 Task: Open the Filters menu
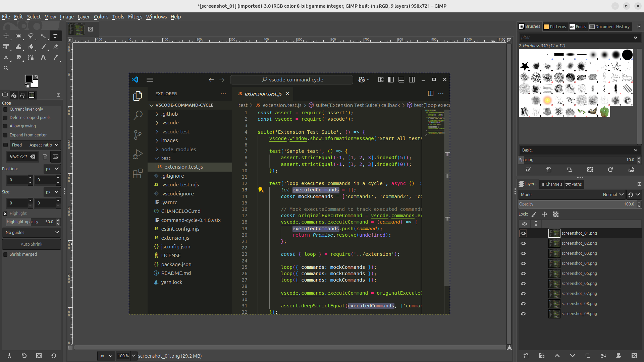(x=135, y=17)
